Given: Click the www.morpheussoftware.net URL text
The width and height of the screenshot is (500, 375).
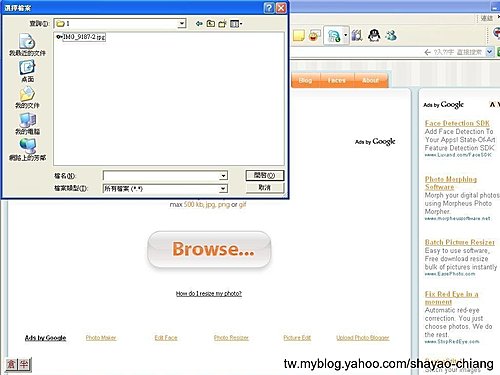Looking at the screenshot, I should 457,219.
